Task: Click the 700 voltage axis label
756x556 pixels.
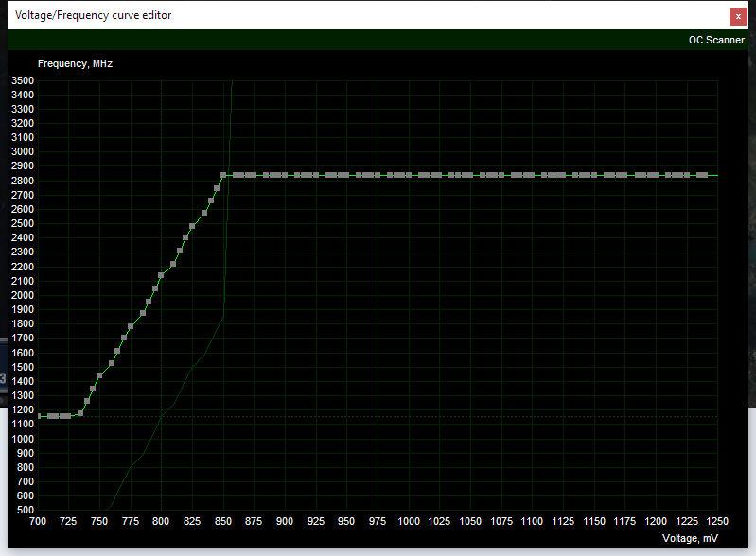Action: click(38, 521)
